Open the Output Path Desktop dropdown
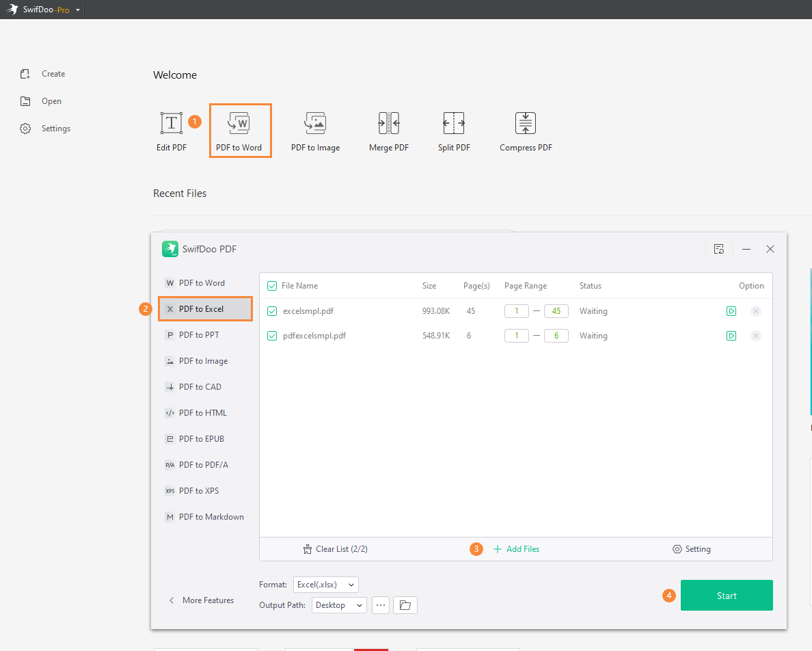The width and height of the screenshot is (812, 651). pos(339,605)
